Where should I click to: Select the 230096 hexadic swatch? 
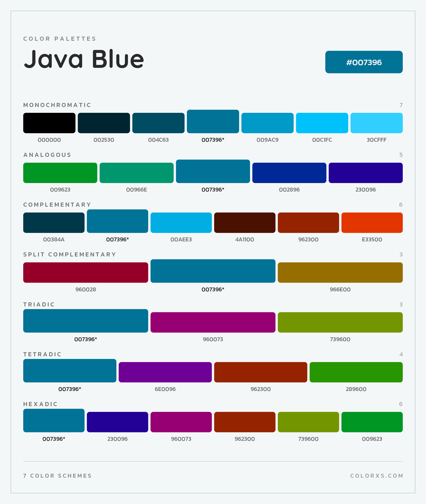(117, 422)
